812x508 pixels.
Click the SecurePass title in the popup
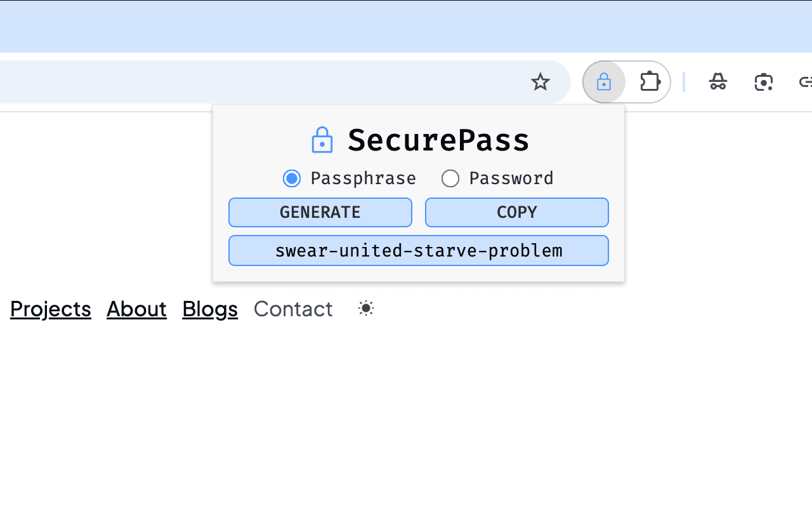[438, 140]
